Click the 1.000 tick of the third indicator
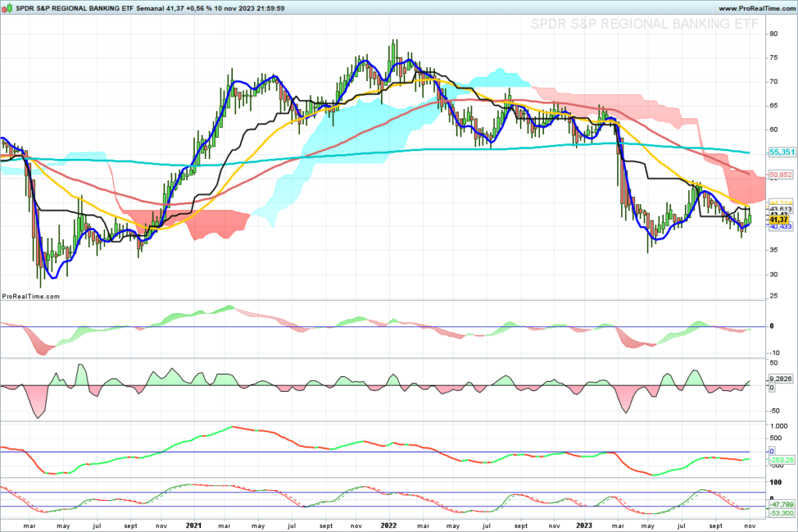The width and height of the screenshot is (798, 532). pyautogui.click(x=779, y=426)
